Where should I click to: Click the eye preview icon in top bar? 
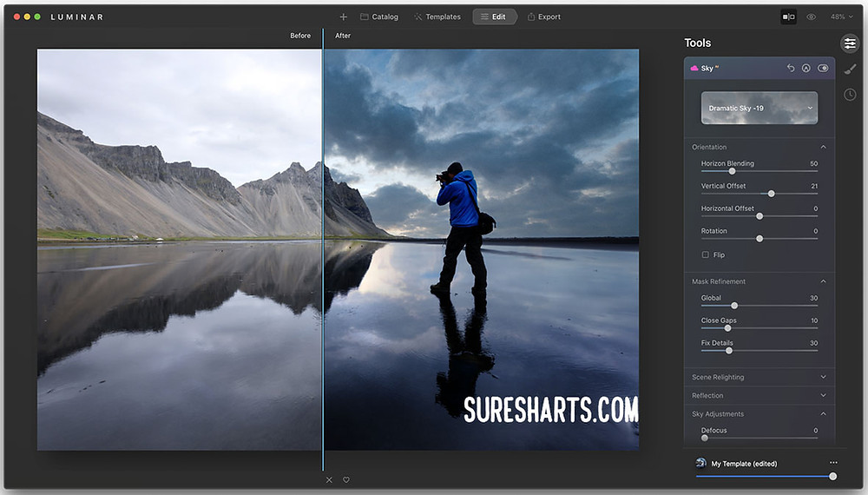tap(811, 17)
